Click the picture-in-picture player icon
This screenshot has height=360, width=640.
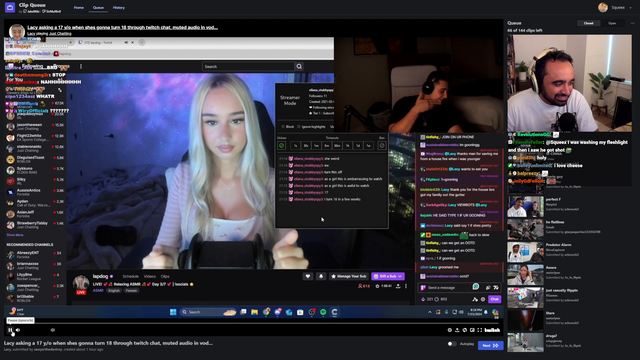tap(472, 330)
